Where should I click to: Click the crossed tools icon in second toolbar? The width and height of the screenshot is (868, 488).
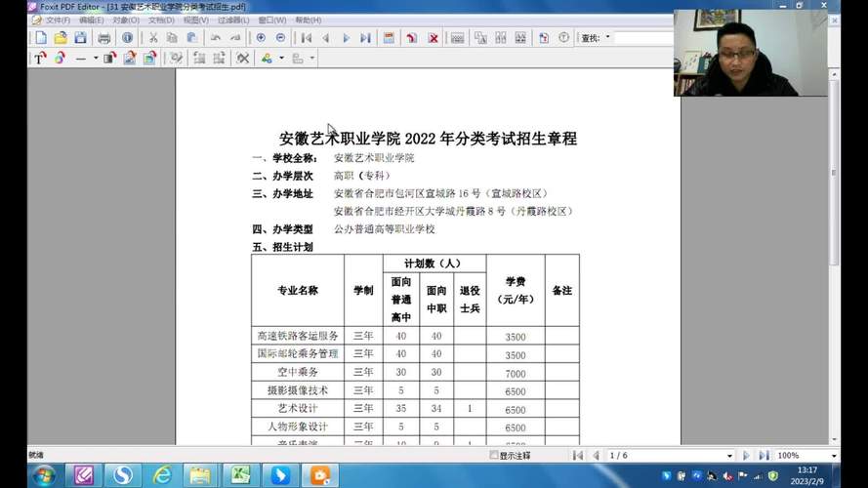pos(242,59)
